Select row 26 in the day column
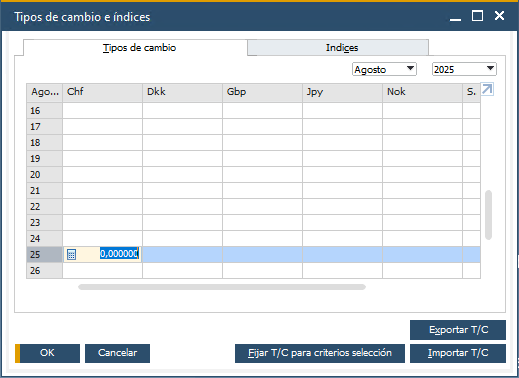The height and width of the screenshot is (378, 519). (x=44, y=271)
